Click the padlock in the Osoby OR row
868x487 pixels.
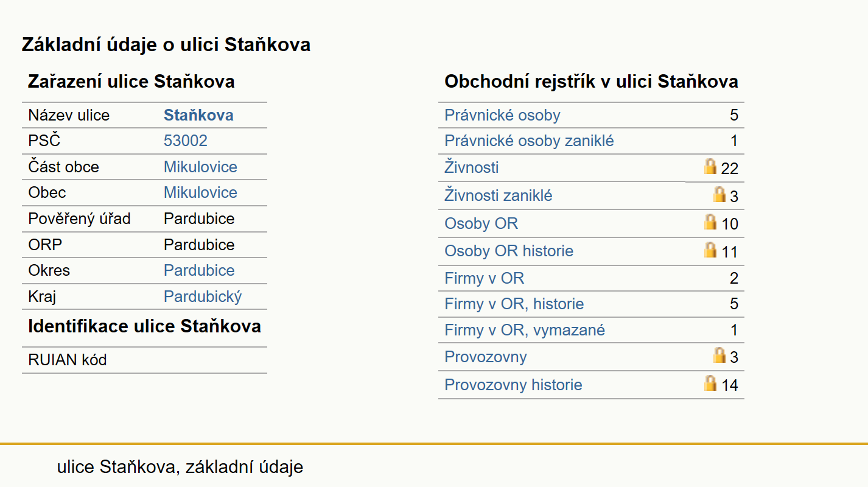pos(710,222)
